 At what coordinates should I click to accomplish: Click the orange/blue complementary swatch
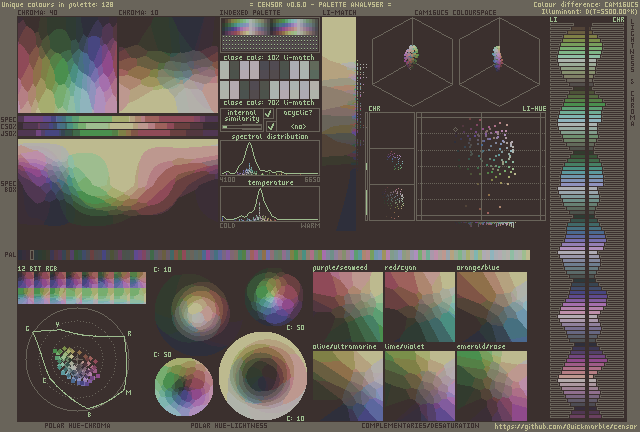(x=491, y=307)
